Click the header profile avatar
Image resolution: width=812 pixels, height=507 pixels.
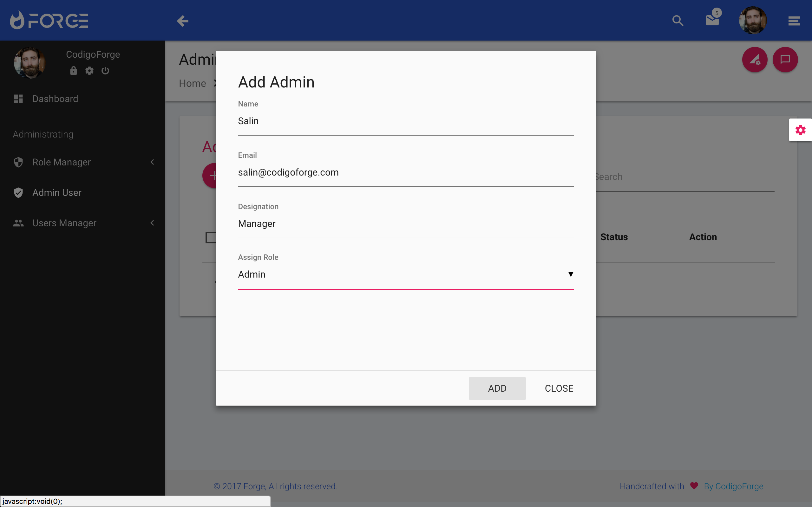pos(753,21)
